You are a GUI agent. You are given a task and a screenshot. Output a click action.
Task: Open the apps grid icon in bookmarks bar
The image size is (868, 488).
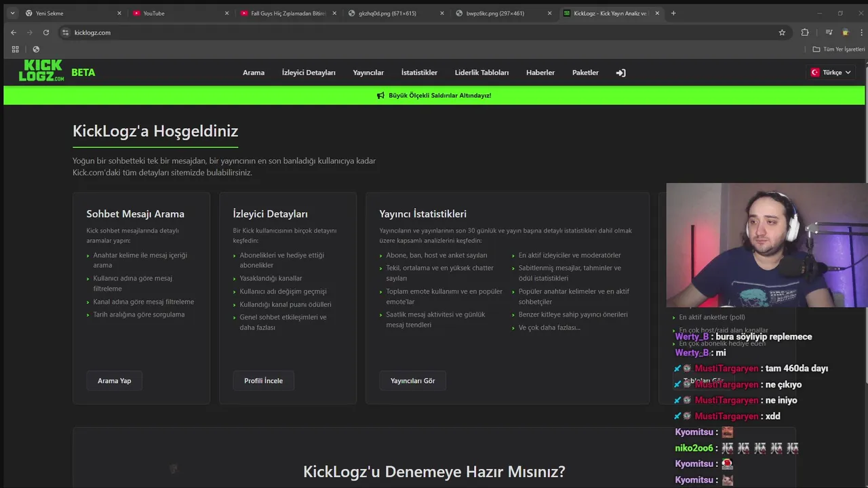[15, 49]
